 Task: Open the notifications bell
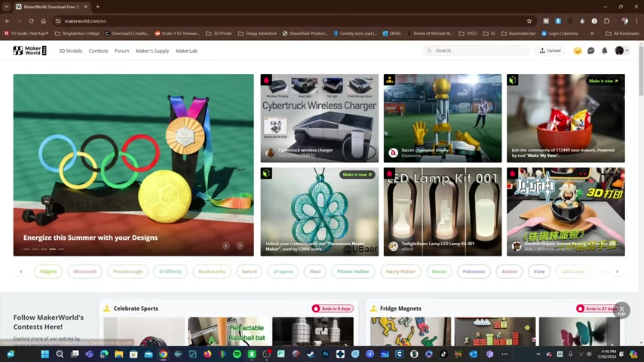coord(604,51)
